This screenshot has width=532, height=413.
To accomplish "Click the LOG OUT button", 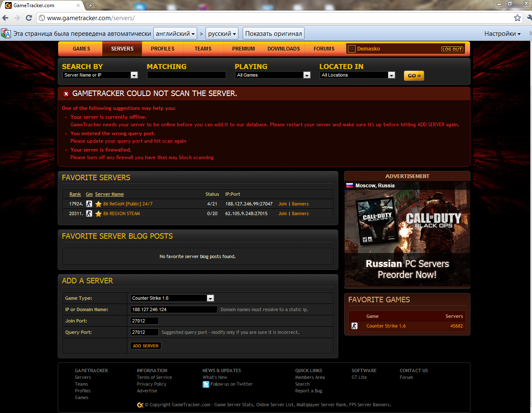I will click(452, 49).
